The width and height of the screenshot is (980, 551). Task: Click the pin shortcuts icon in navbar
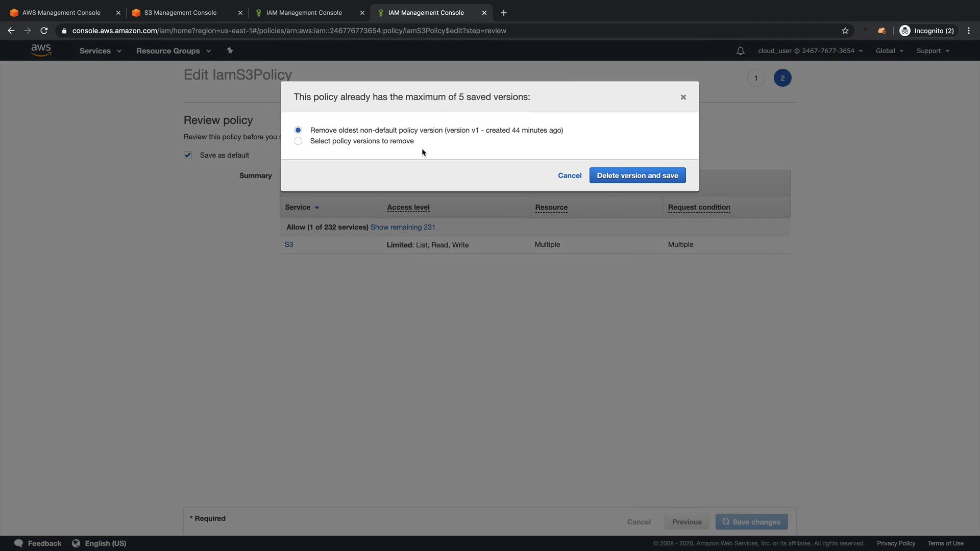(230, 51)
